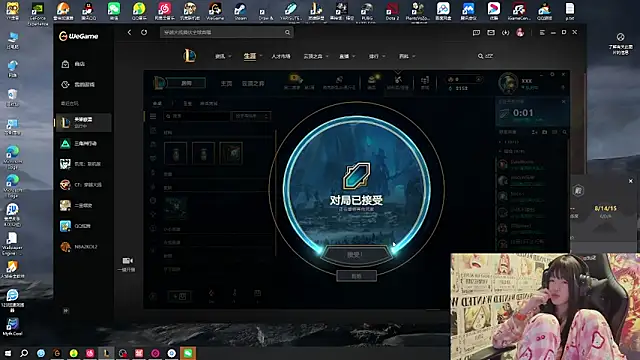Click the LoL summoner profile avatar
The width and height of the screenshot is (640, 360).
(508, 83)
